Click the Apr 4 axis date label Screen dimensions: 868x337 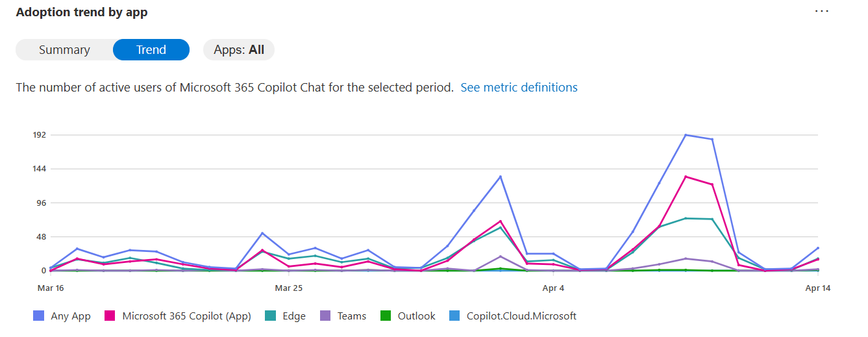coord(553,287)
